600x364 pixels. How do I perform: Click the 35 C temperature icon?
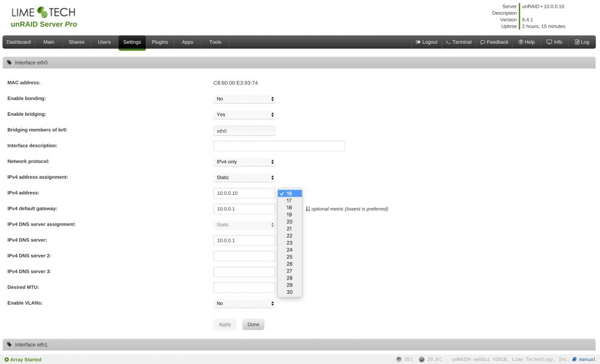click(399, 359)
